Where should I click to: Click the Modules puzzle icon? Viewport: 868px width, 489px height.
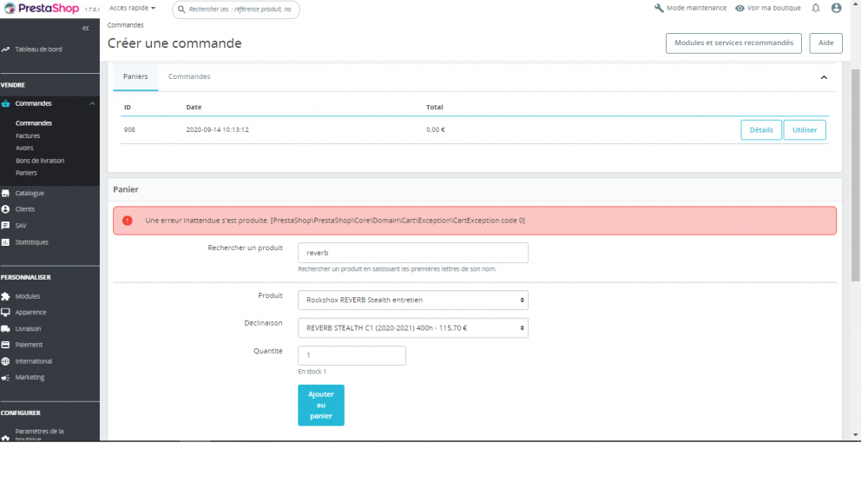tap(5, 296)
